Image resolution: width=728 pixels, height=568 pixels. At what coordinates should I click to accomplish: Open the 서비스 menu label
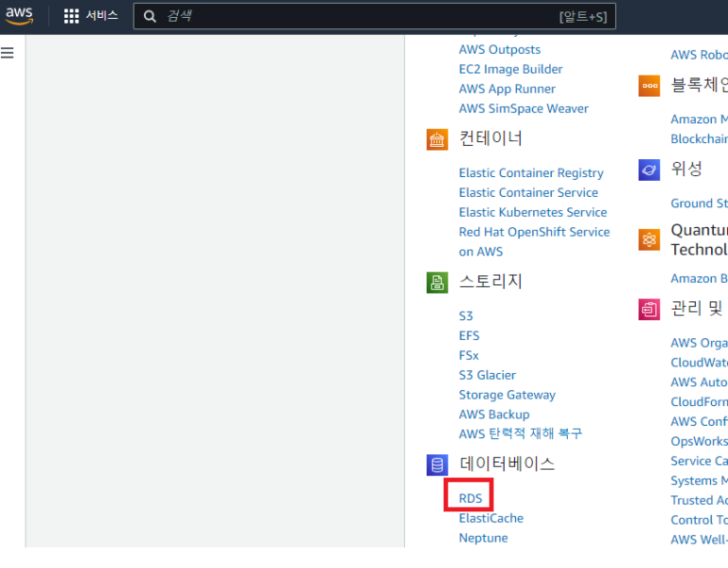click(102, 16)
